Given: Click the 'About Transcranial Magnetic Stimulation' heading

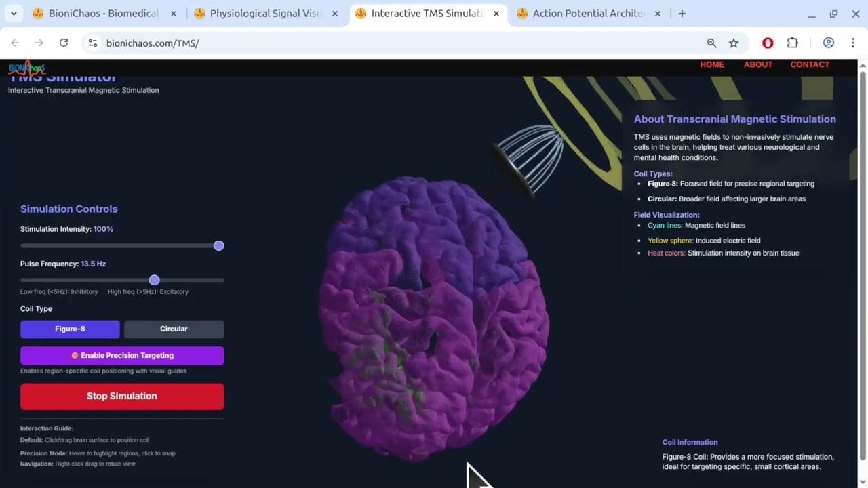Looking at the screenshot, I should [x=734, y=119].
